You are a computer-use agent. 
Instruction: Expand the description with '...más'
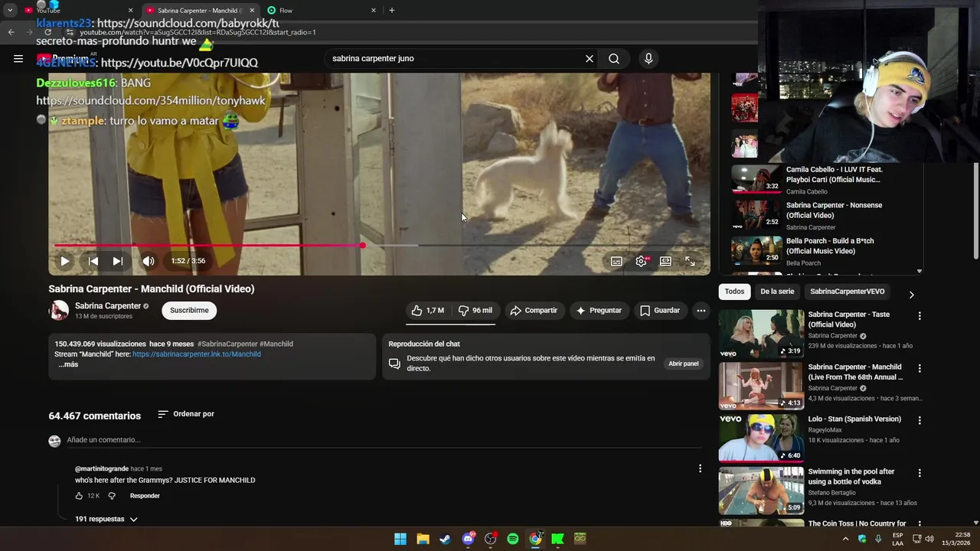point(68,364)
